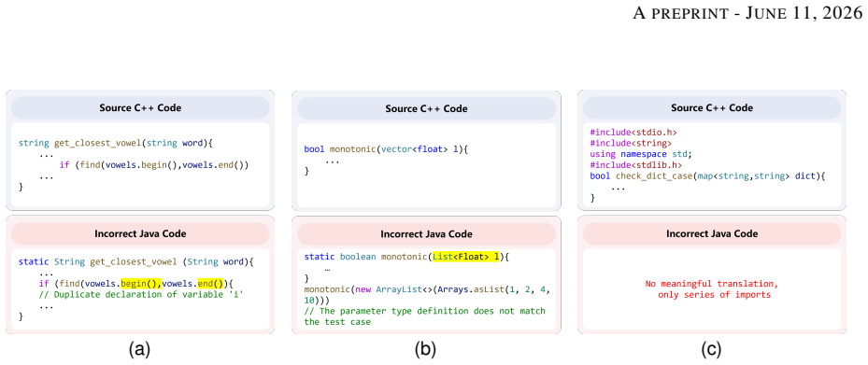Click the '10)))' code fragment
Screen dimensions: 868x365
coord(317,301)
